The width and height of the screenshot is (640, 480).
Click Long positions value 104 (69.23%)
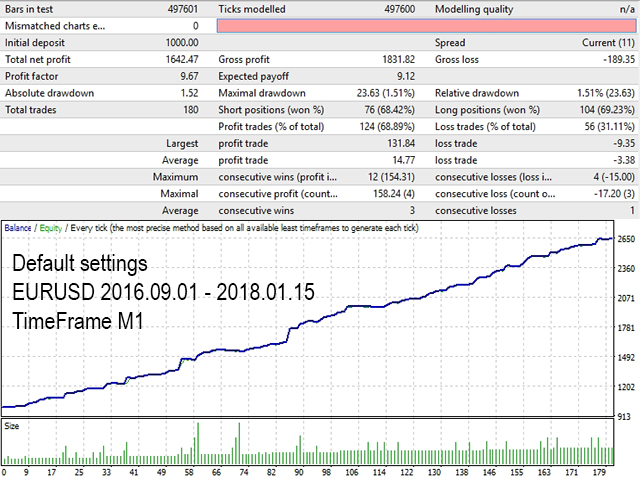click(607, 109)
